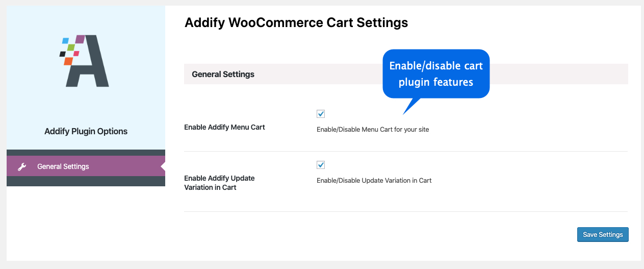Click the Enable Addify Update Variation in Cart label
The height and width of the screenshot is (269, 644).
click(x=219, y=183)
